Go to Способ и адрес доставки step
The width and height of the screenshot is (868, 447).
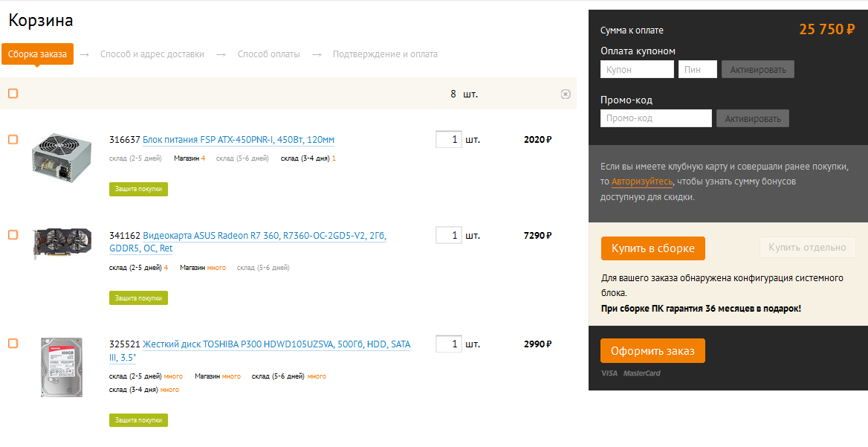(152, 54)
